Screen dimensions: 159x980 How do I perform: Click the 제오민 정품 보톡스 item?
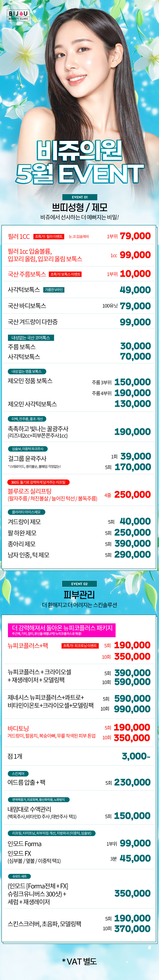pyautogui.click(x=30, y=381)
